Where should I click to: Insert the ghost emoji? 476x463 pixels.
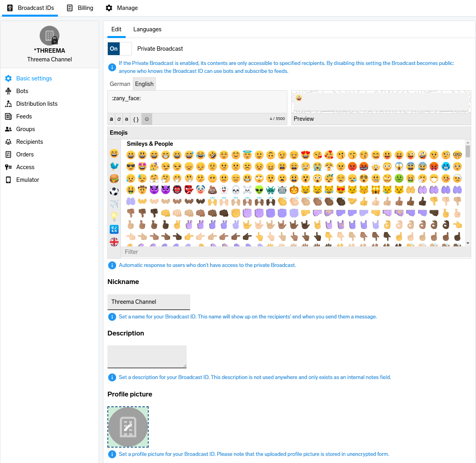pos(224,190)
